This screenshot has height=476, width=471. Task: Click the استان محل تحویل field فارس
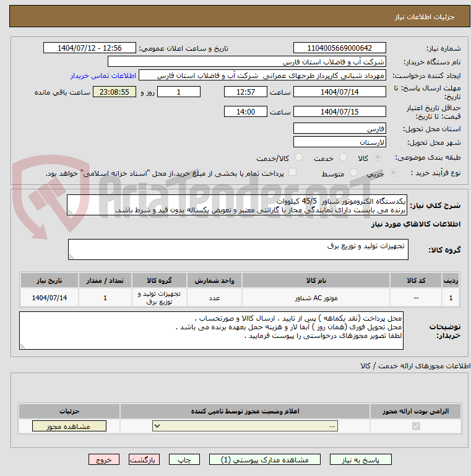pyautogui.click(x=340, y=128)
